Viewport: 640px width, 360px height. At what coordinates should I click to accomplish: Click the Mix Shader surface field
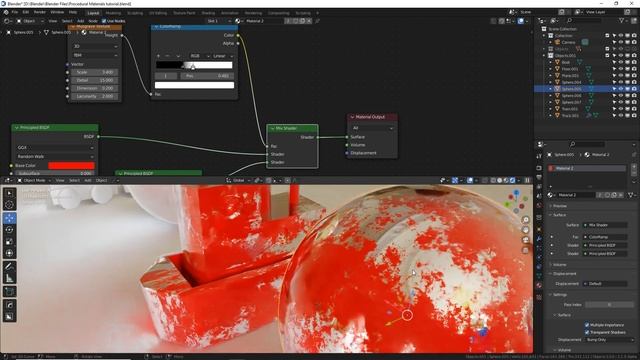click(605, 225)
